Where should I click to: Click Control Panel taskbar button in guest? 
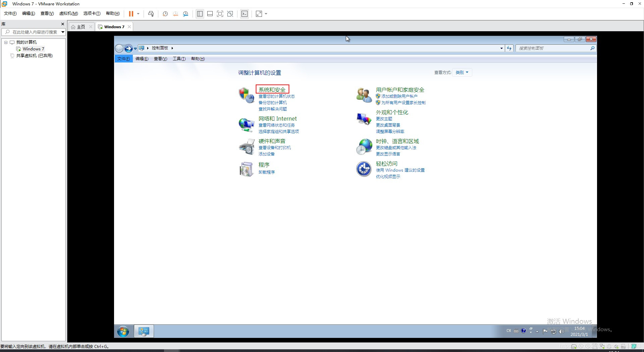coord(144,332)
